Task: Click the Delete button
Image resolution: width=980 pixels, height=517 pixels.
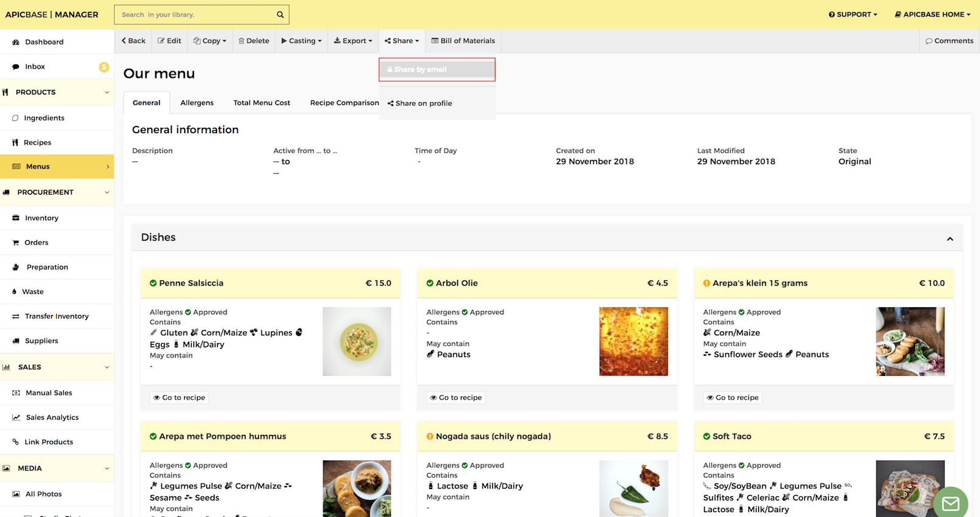Action: [254, 41]
